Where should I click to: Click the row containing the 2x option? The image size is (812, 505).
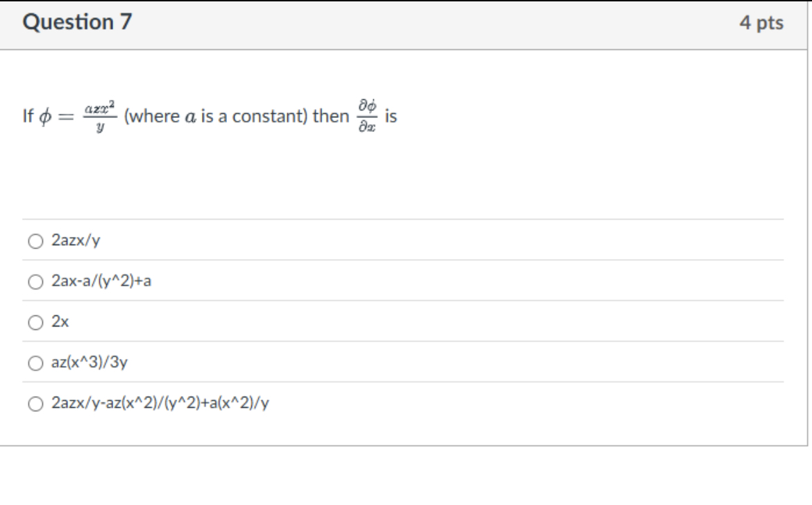(x=278, y=322)
